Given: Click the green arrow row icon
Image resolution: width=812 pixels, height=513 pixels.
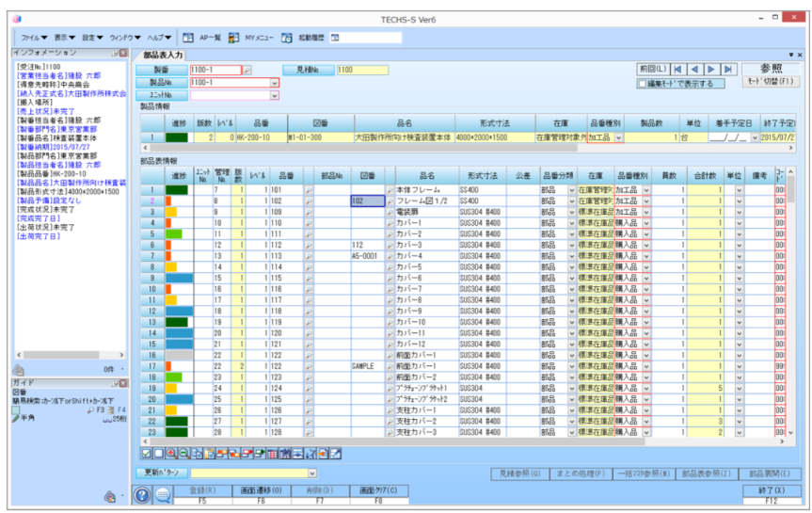Looking at the screenshot, I should point(260,454).
